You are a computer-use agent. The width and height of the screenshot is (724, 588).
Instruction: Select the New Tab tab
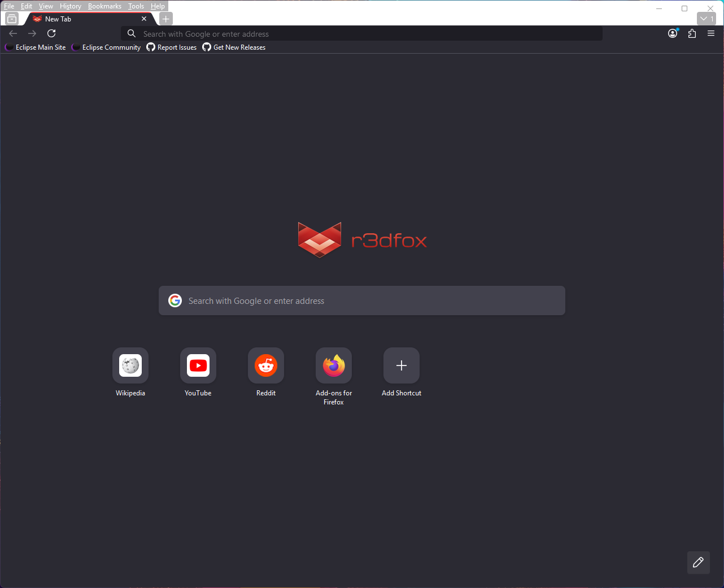(x=90, y=19)
